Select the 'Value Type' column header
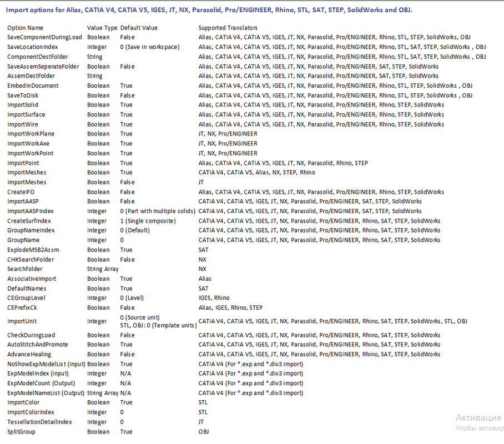Viewport: 504px width, 444px height. (x=102, y=28)
